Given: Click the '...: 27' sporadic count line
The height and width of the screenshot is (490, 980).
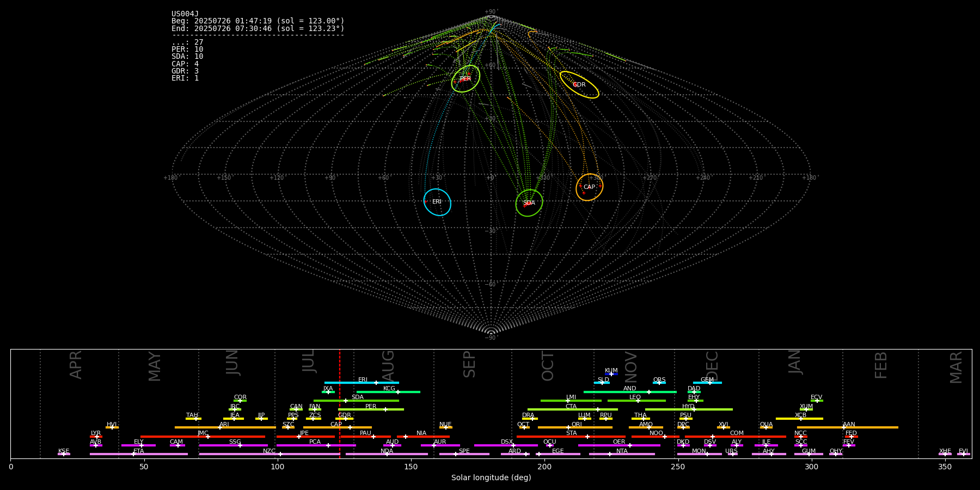Looking at the screenshot, I should pyautogui.click(x=187, y=42).
